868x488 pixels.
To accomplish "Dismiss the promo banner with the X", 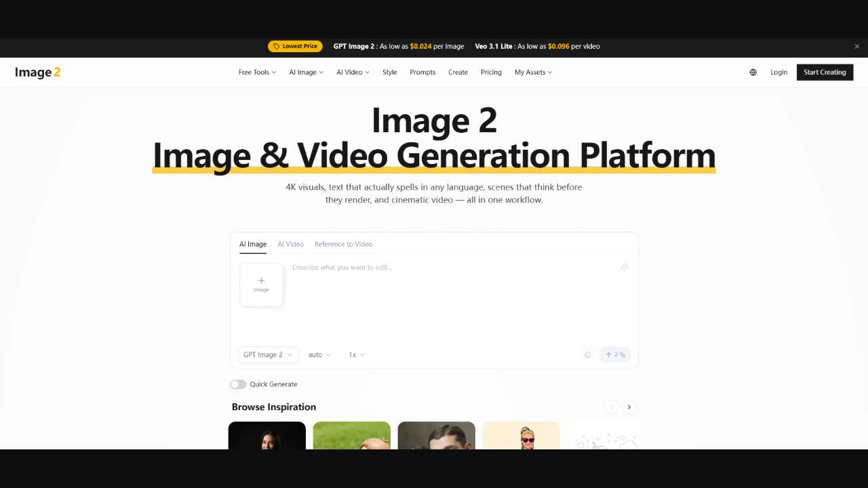I will coord(857,47).
